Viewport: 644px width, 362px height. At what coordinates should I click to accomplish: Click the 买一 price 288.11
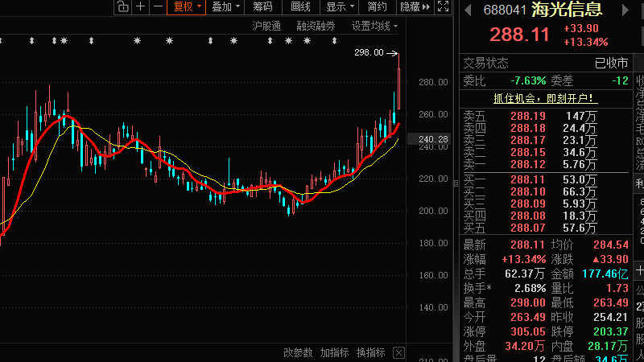(x=528, y=179)
